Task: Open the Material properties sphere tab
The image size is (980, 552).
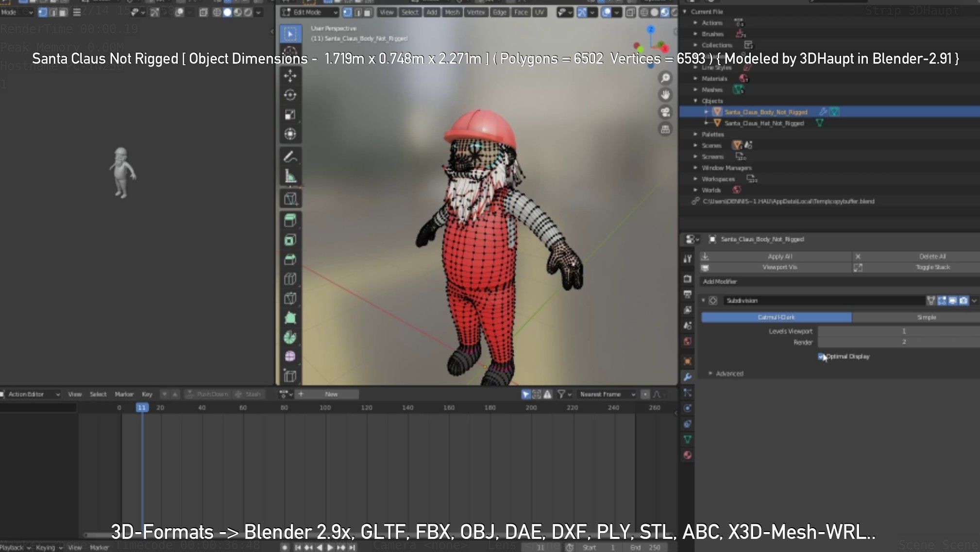Action: click(688, 455)
